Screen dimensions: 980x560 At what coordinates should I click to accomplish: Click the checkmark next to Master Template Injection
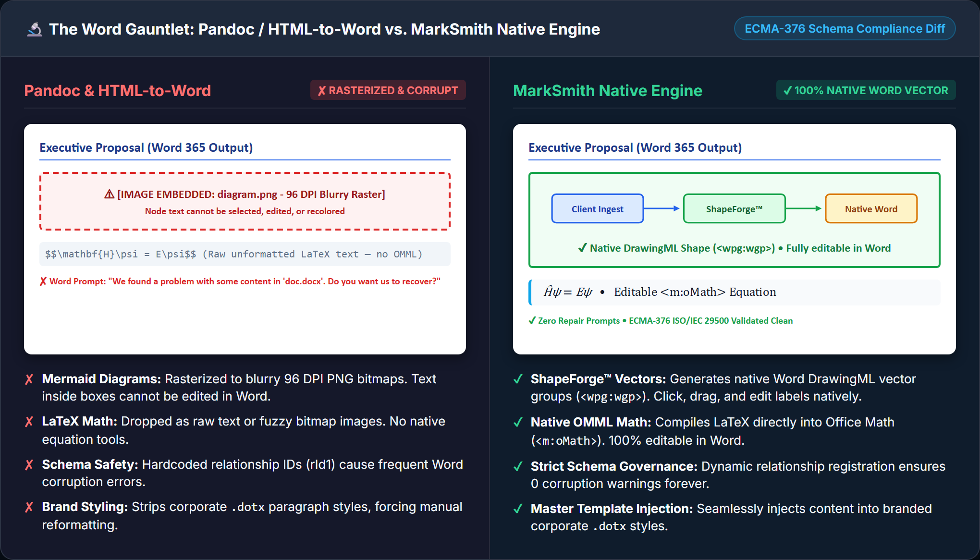click(518, 509)
